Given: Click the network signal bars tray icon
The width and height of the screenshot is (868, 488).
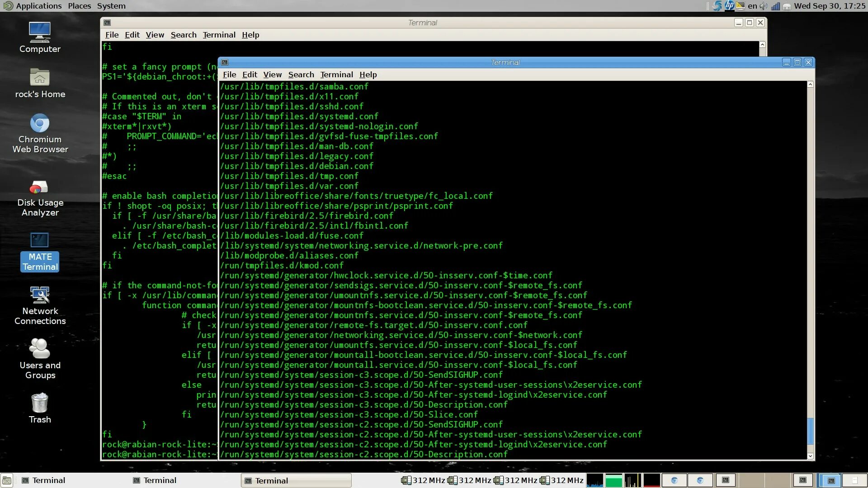Looking at the screenshot, I should (775, 6).
